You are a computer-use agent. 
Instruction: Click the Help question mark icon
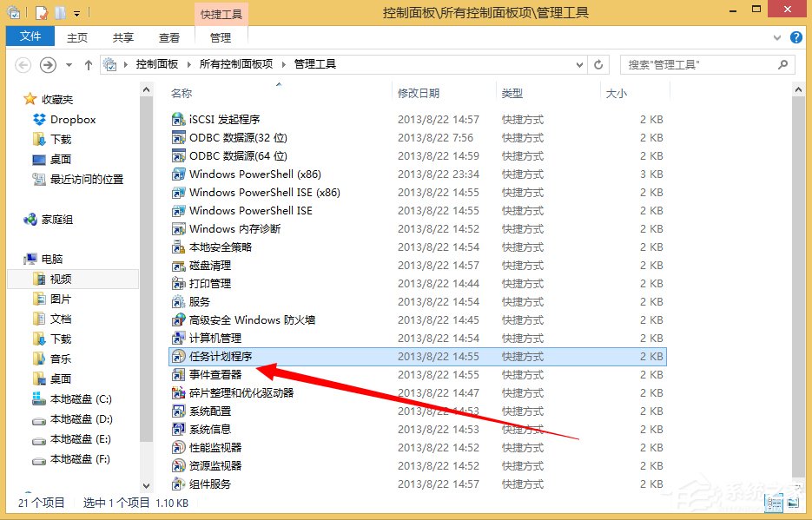click(x=796, y=37)
